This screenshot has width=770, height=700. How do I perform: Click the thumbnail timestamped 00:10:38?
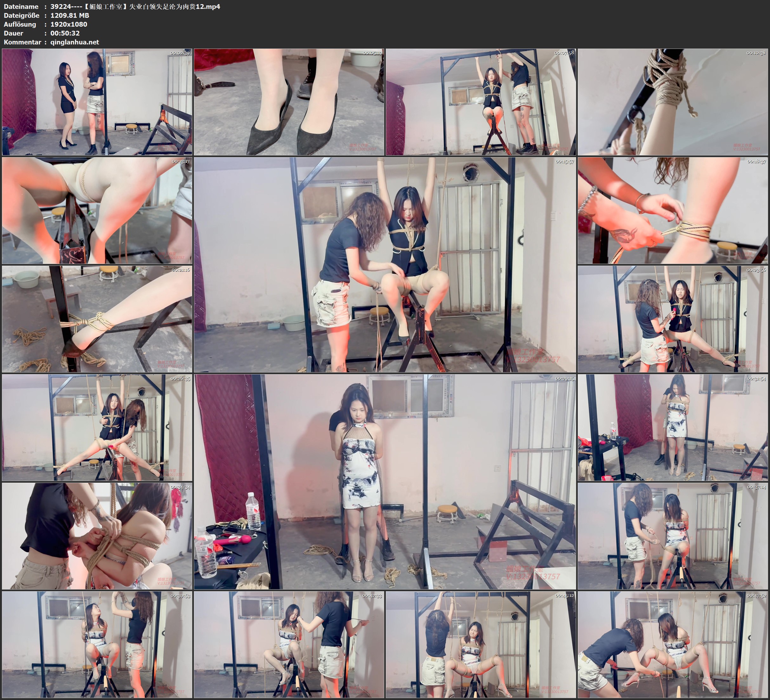click(673, 102)
